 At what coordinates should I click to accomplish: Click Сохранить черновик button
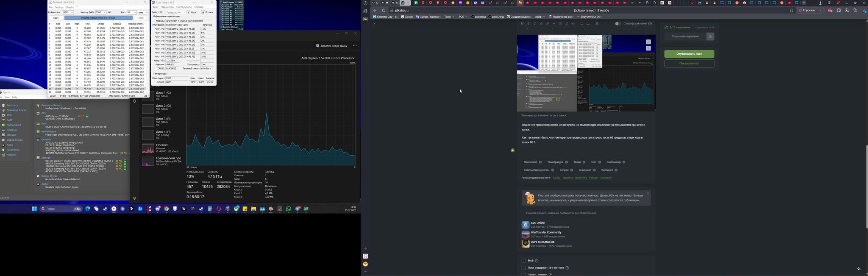[685, 36]
